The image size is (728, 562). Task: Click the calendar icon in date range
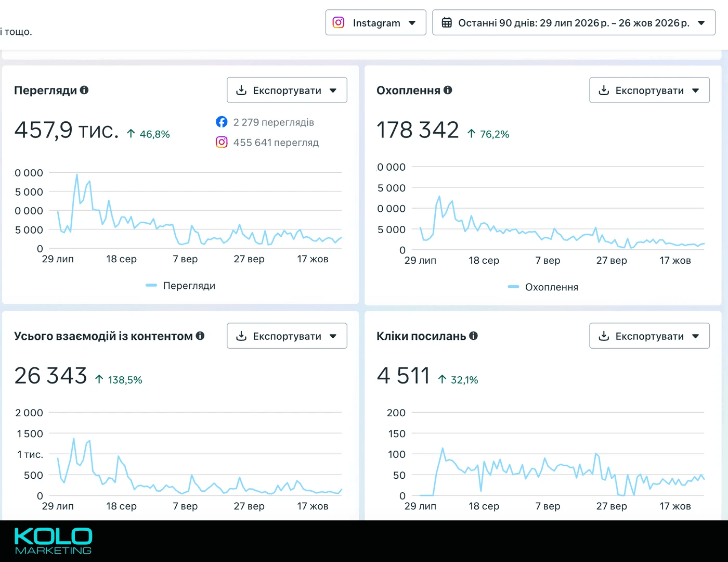coord(447,22)
